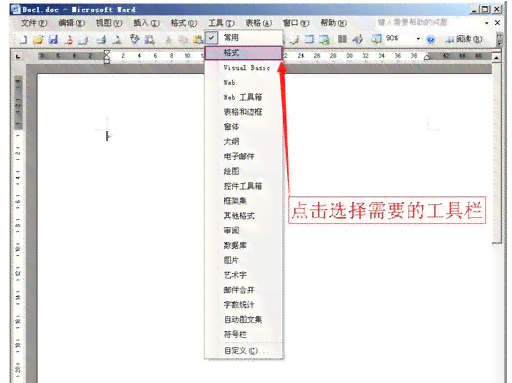Click the blue Help question mark icon
Screen dimensions: 512x383
431,40
